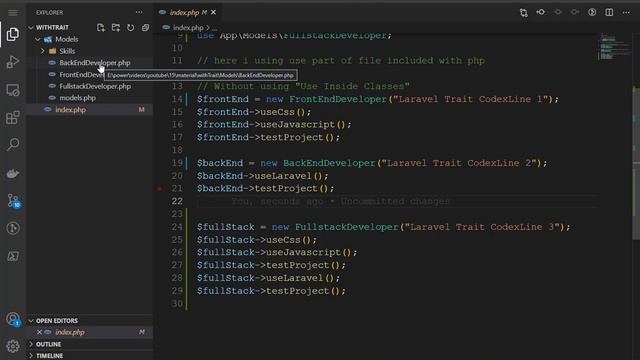640x360 pixels.
Task: Open models.php file
Action: pyautogui.click(x=78, y=98)
